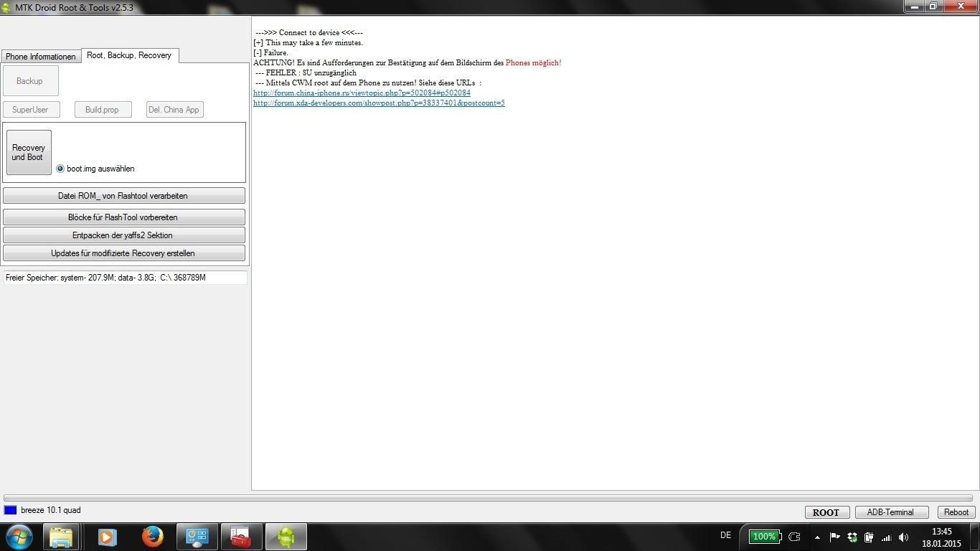Click the 'Connect to device' log line
Image resolution: width=980 pixels, height=551 pixels.
(308, 32)
